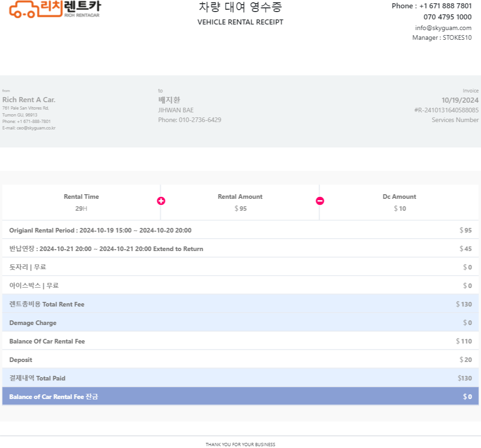
Task: Click the Rental Time 29H cell
Action: coord(81,203)
